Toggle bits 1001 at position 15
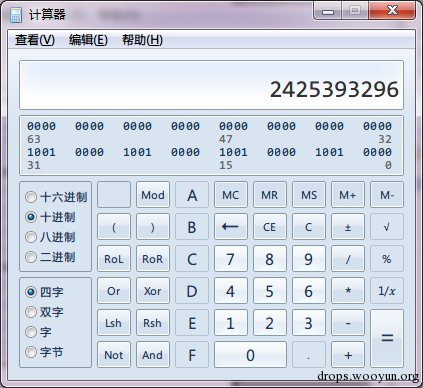This screenshot has height=388, width=423. 233,152
